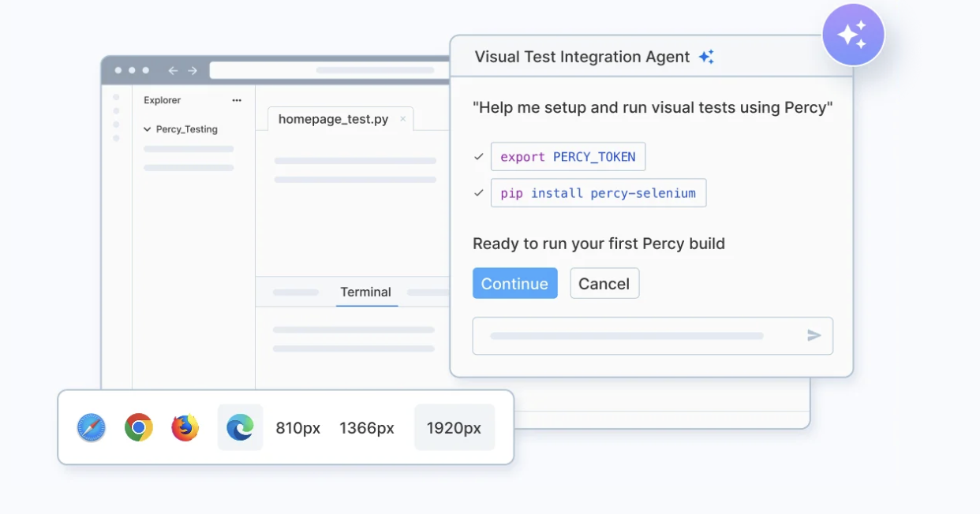Viewport: 980px width, 514px height.
Task: Click the browser back navigation arrow
Action: pos(172,69)
